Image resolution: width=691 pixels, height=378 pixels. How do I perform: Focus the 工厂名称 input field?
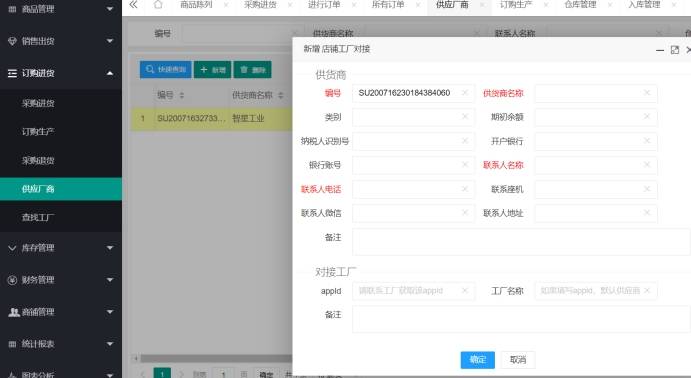click(596, 290)
